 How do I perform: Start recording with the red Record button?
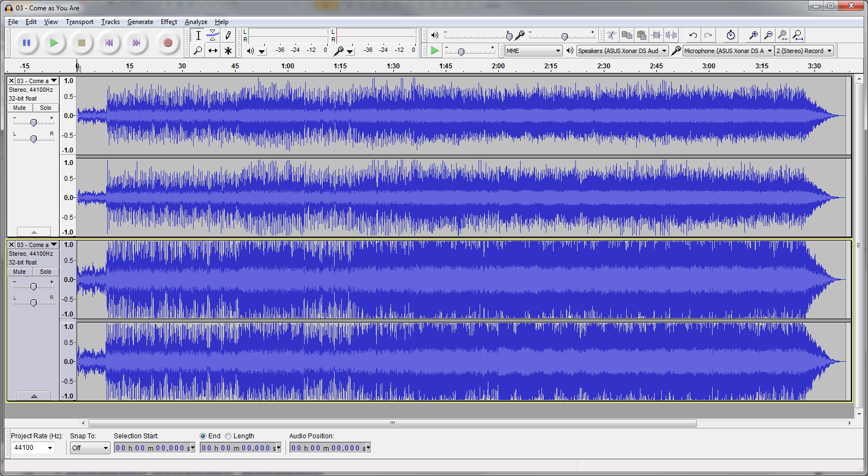pyautogui.click(x=168, y=43)
